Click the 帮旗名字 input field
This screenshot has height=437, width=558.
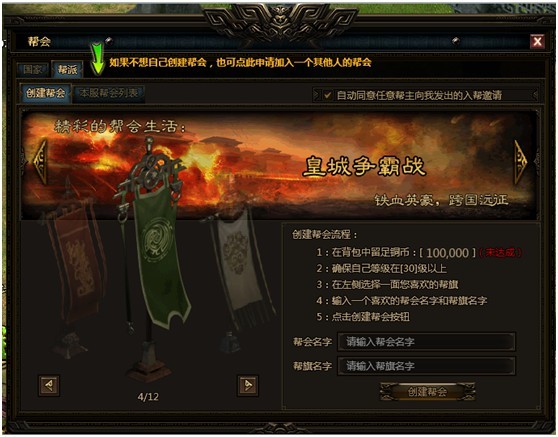426,366
